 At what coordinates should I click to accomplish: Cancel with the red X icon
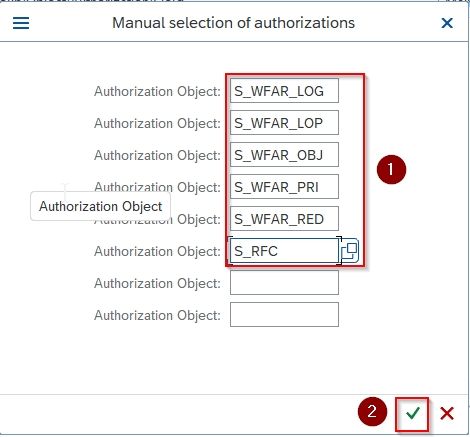tap(447, 414)
